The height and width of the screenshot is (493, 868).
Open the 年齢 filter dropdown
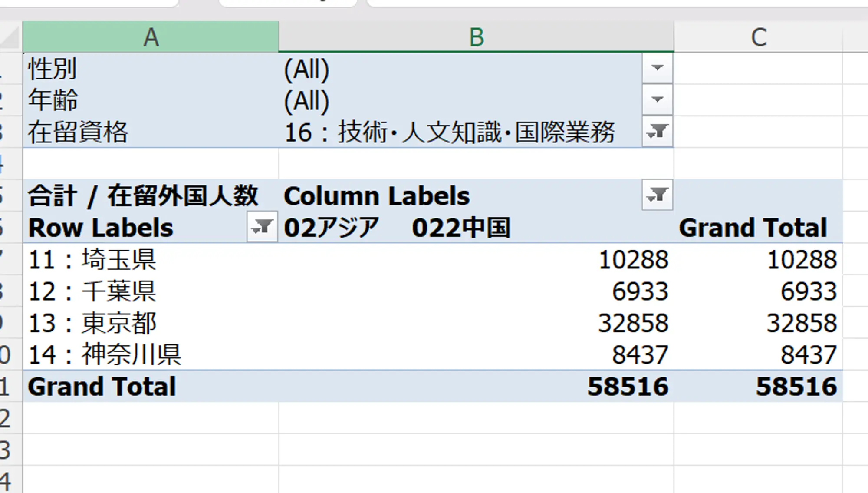coord(658,99)
